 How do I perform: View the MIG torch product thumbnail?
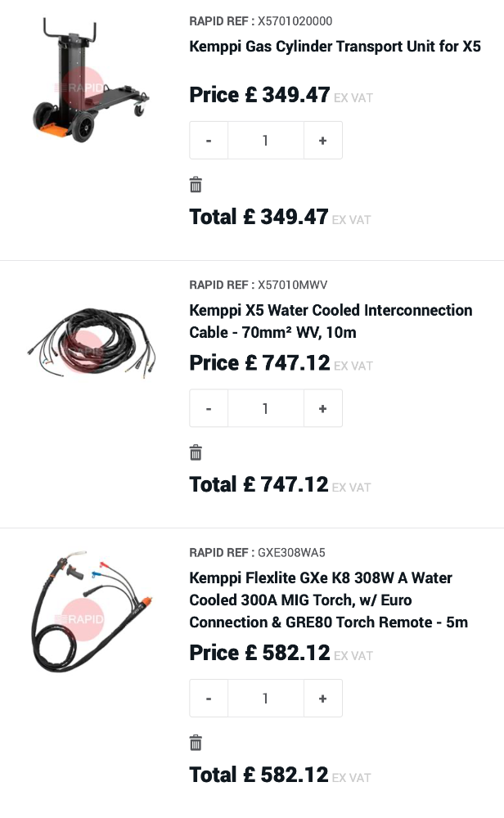90,613
